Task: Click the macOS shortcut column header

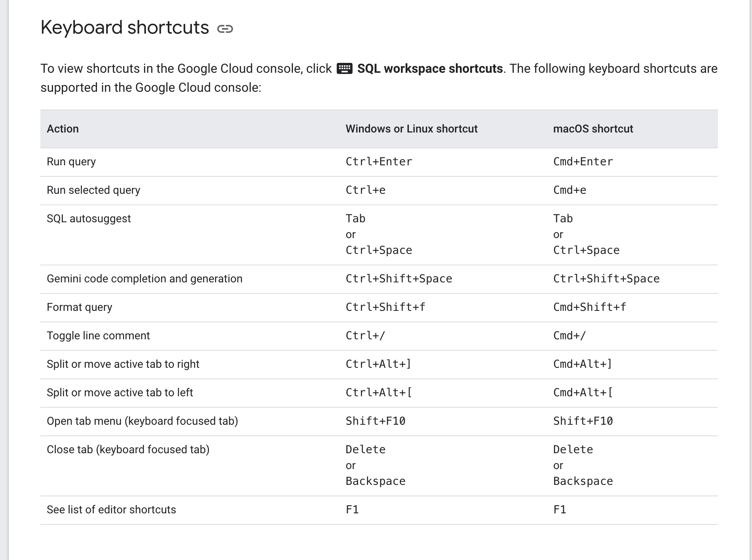Action: tap(593, 129)
